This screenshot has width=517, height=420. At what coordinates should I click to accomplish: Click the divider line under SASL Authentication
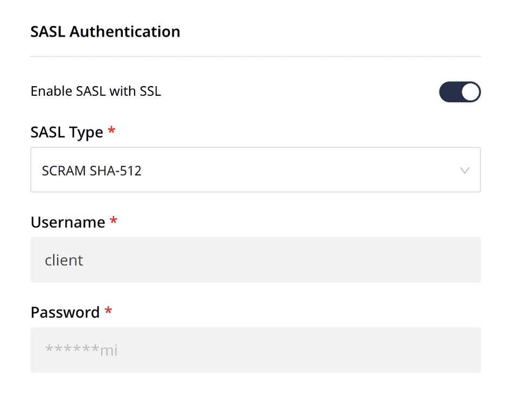pyautogui.click(x=255, y=56)
